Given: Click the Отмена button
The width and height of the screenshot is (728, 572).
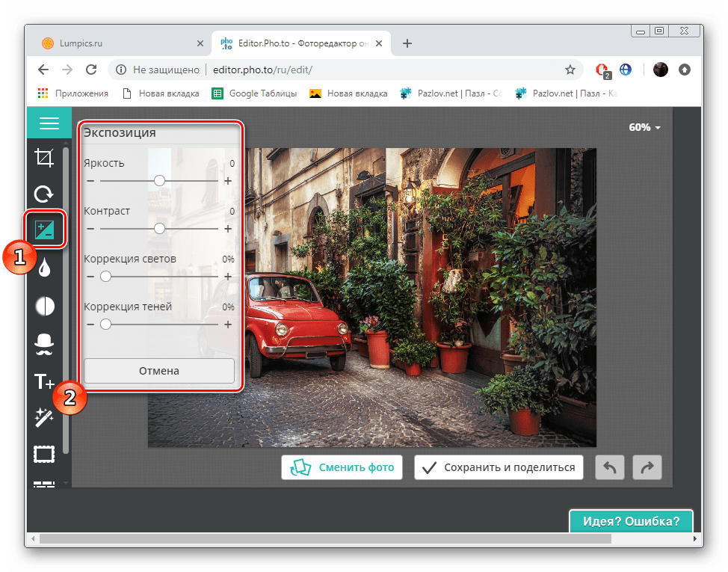Looking at the screenshot, I should pyautogui.click(x=158, y=371).
